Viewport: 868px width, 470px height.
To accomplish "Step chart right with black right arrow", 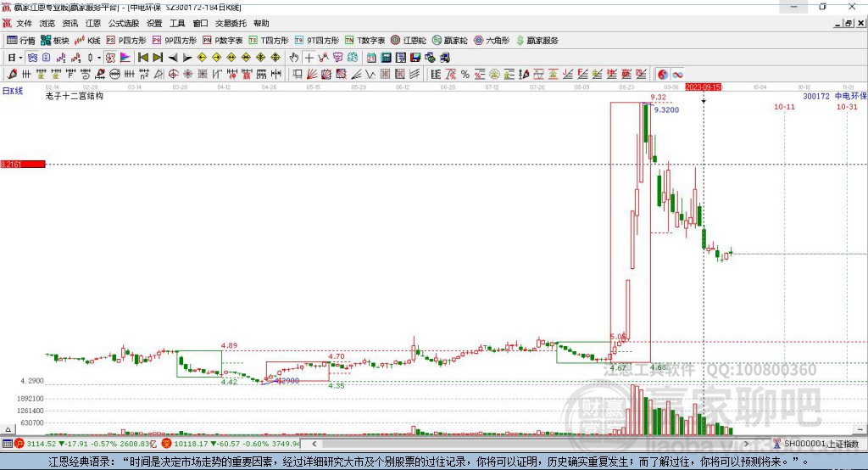I will [187, 58].
